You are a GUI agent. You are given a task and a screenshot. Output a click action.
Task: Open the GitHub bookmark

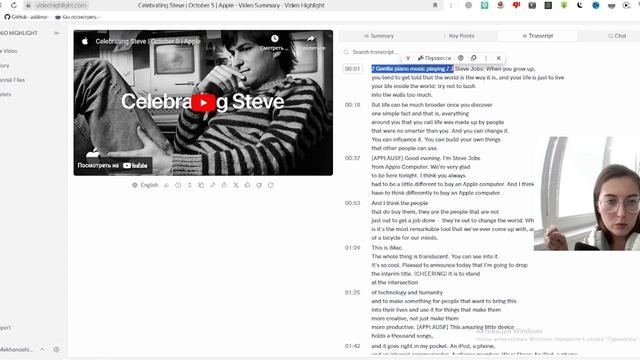[26, 17]
